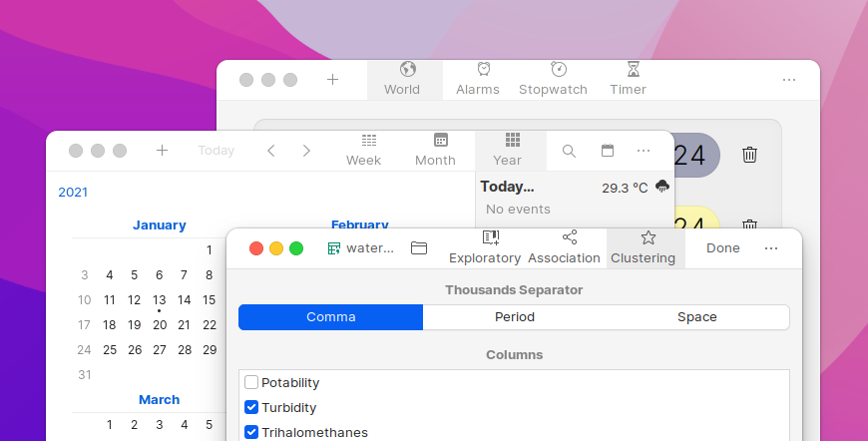Select January 25 in Calendar
Screen dimensions: 868x441
tap(110, 349)
